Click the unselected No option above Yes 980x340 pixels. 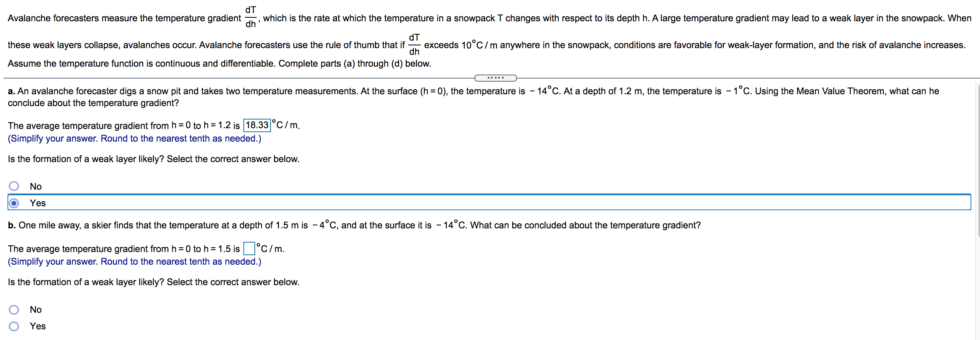tap(14, 185)
